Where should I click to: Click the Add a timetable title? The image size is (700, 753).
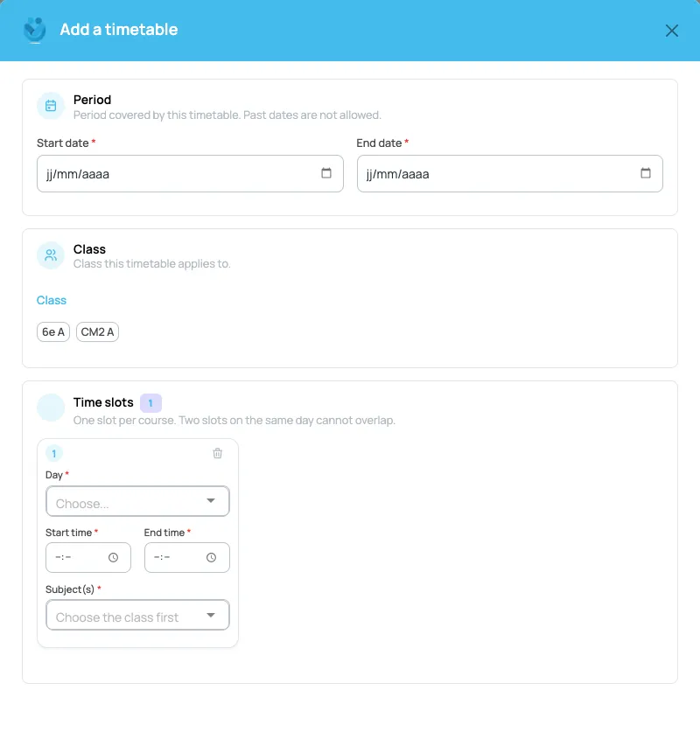pyautogui.click(x=119, y=29)
